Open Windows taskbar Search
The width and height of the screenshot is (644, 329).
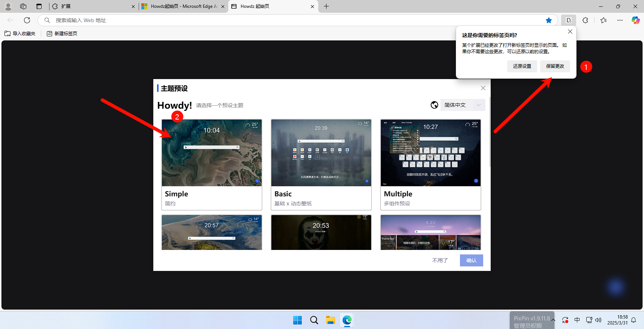[314, 320]
